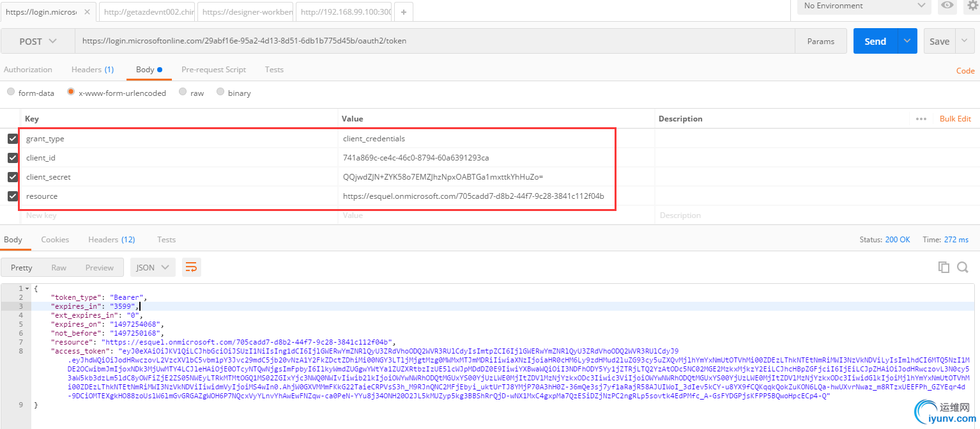
Task: Close the login.microsoft request tab
Action: 88,12
